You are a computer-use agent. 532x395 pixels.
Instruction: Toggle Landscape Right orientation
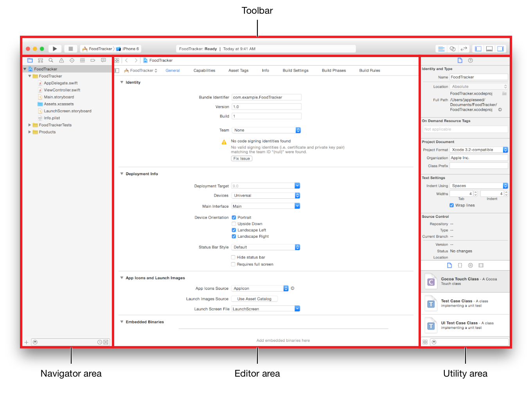[x=234, y=236]
